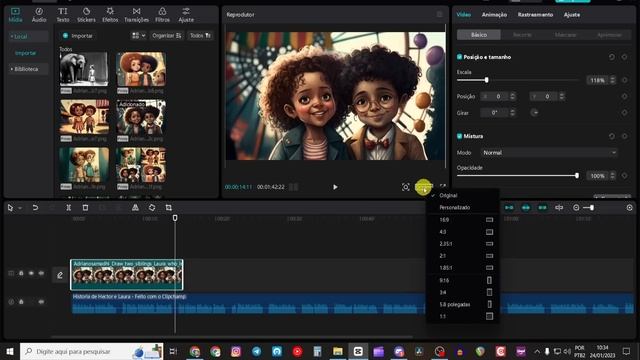Image resolution: width=640 pixels, height=360 pixels.
Task: Click the undo arrow in timeline toolbar
Action: pos(35,207)
